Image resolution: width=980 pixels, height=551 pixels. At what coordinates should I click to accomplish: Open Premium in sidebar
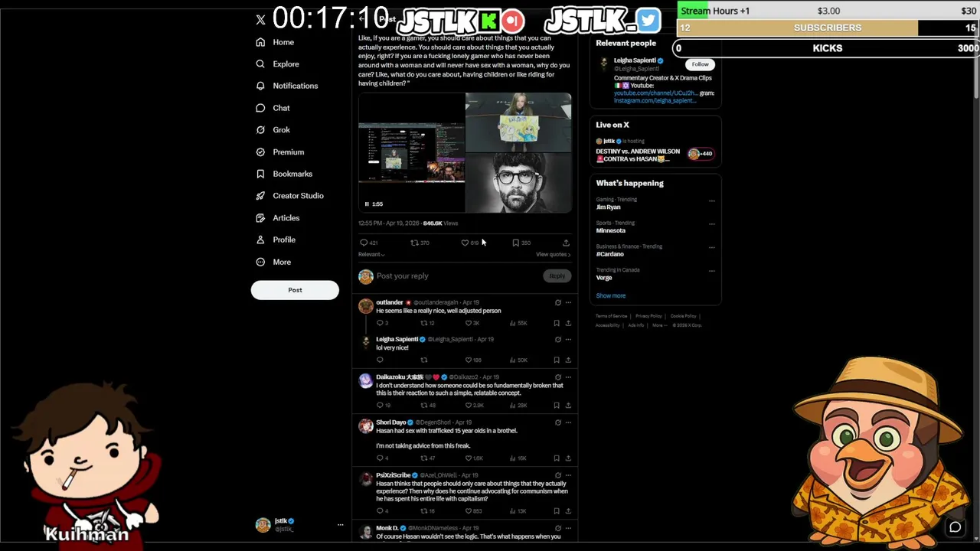pyautogui.click(x=280, y=152)
